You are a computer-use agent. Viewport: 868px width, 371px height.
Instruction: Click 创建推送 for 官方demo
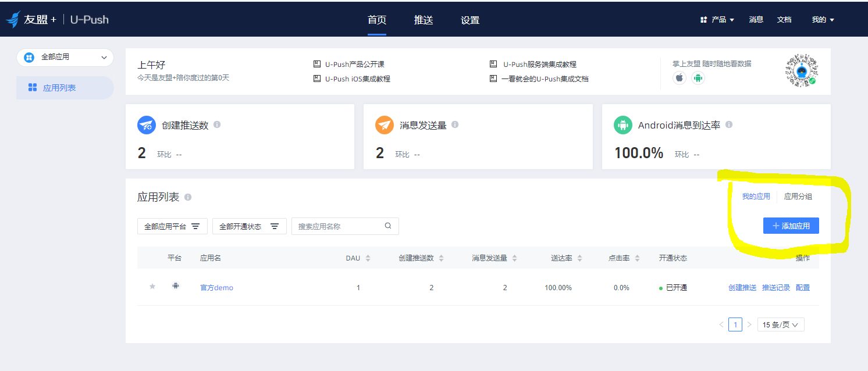pos(742,287)
